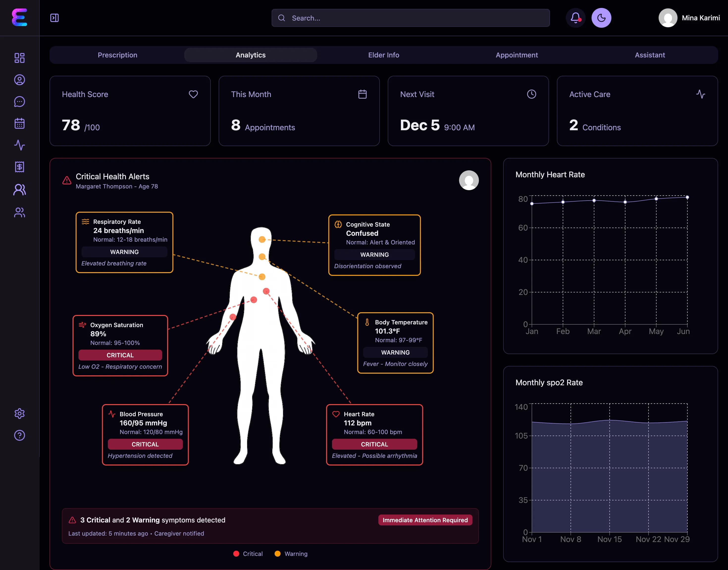Click the 78 /100 health score value

click(x=81, y=126)
